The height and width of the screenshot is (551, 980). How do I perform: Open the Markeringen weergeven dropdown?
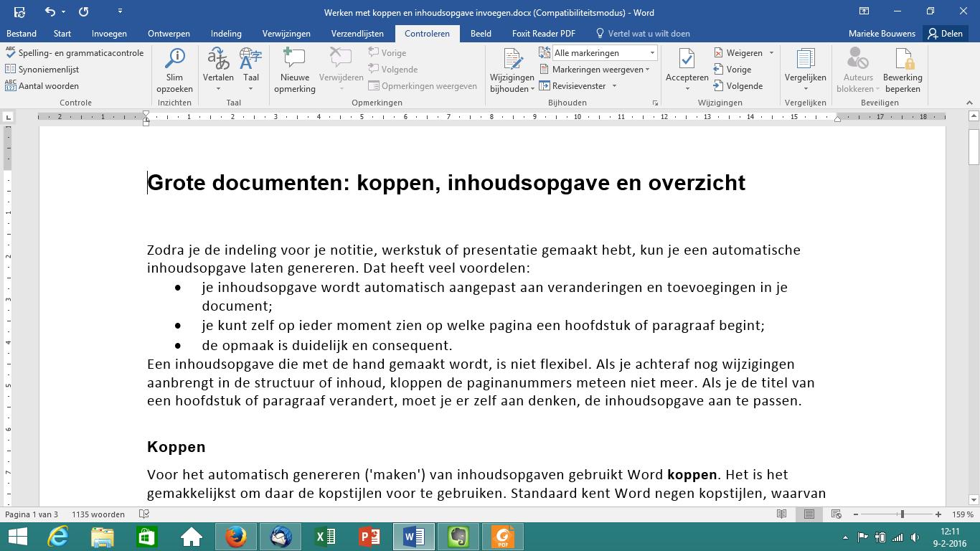(x=594, y=70)
